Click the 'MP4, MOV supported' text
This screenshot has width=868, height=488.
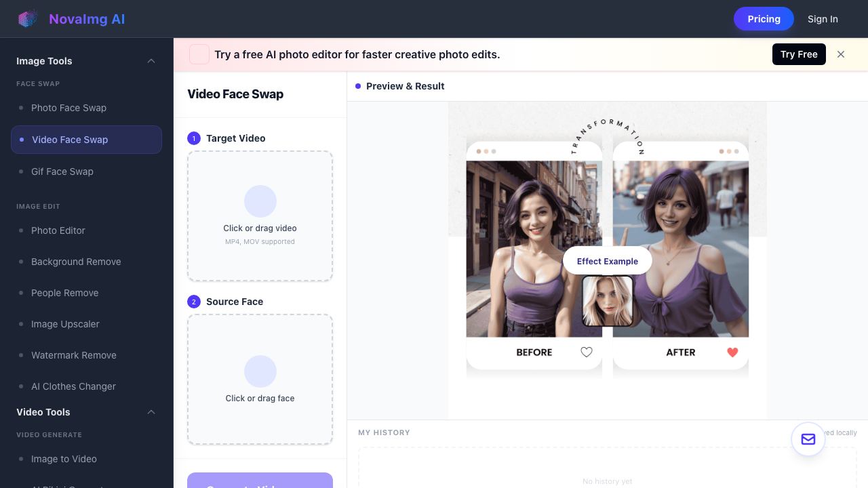coord(260,241)
